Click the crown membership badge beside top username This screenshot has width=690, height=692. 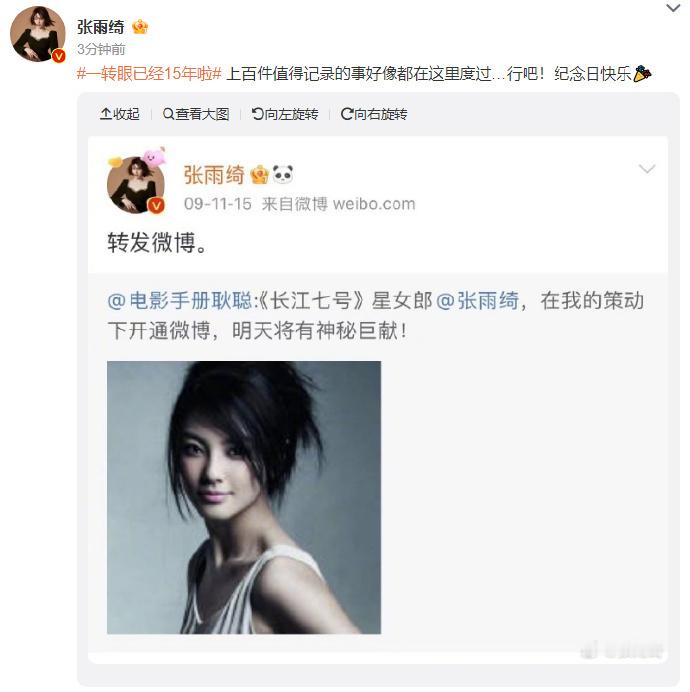pyautogui.click(x=140, y=27)
